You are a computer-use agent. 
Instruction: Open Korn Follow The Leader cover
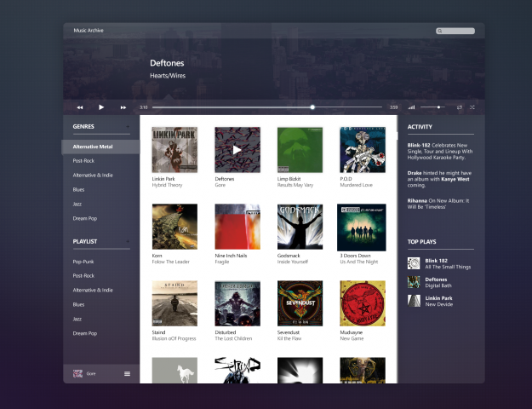[174, 227]
